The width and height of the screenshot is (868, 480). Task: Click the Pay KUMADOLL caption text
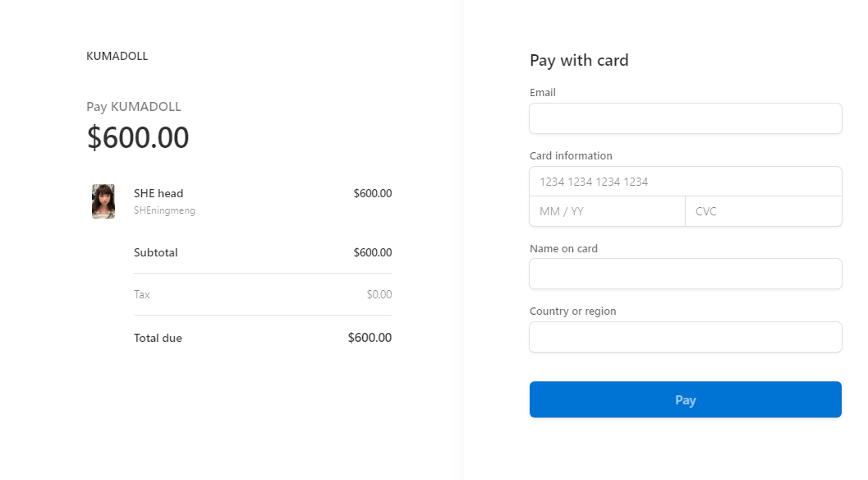pyautogui.click(x=133, y=106)
